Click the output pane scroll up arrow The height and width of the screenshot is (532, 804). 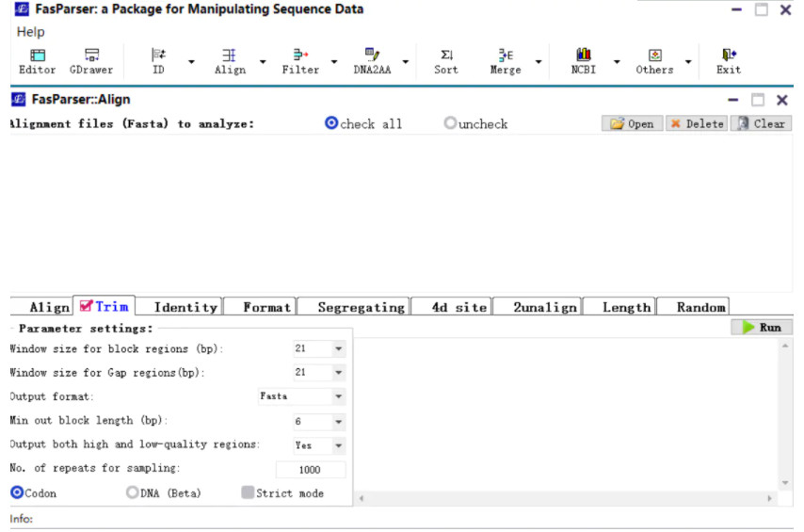(785, 347)
